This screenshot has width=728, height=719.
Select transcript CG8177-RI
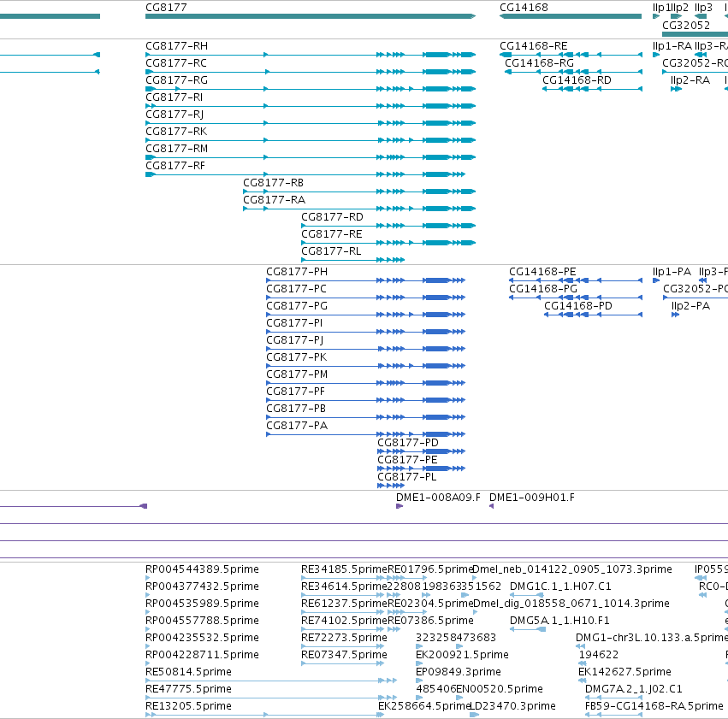pos(175,97)
